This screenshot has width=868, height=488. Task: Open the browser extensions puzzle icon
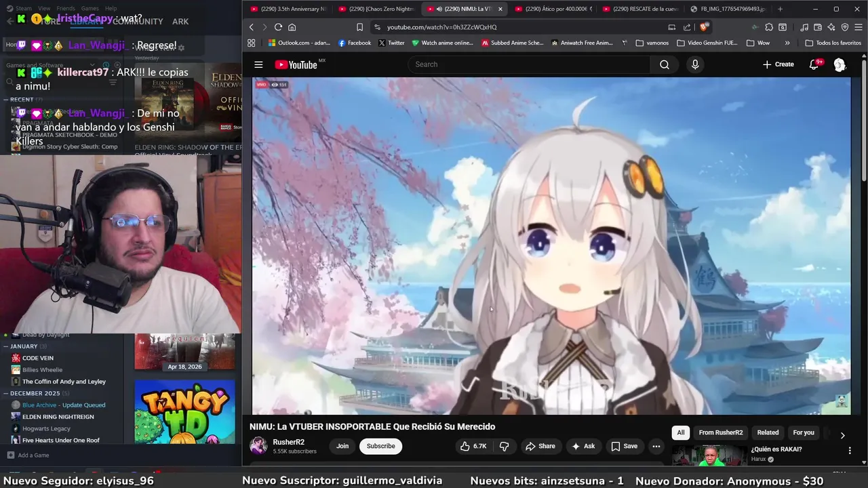coord(769,27)
